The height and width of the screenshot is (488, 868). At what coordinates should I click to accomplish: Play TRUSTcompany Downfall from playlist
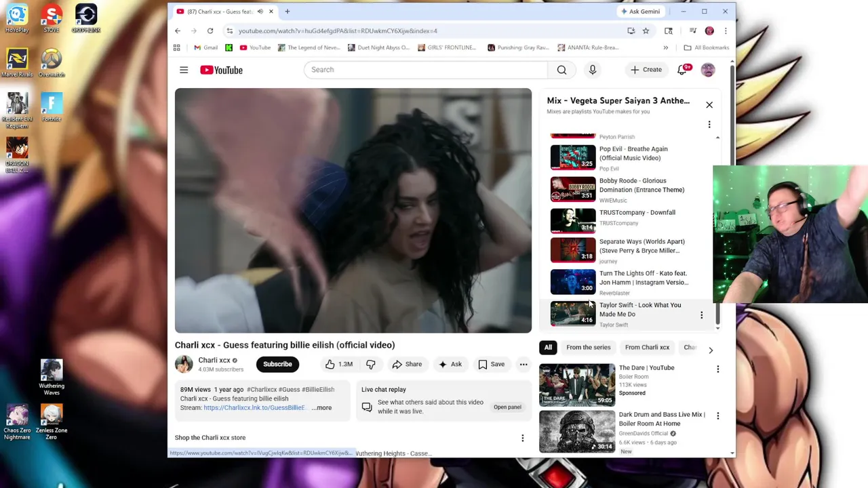pos(624,220)
